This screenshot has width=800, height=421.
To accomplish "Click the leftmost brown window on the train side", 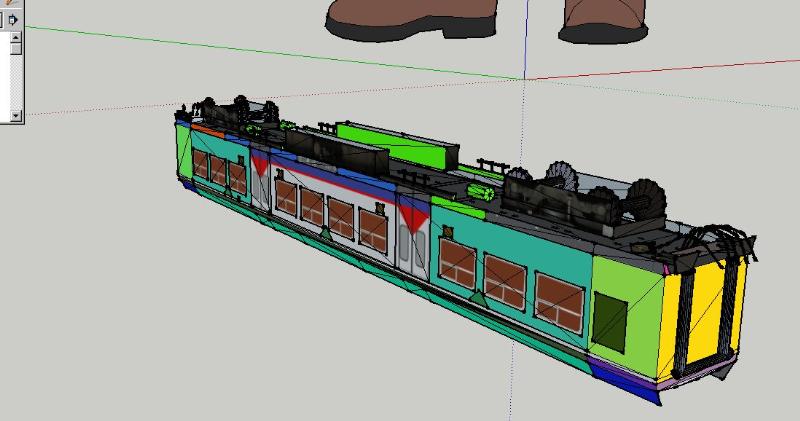I will pyautogui.click(x=200, y=167).
